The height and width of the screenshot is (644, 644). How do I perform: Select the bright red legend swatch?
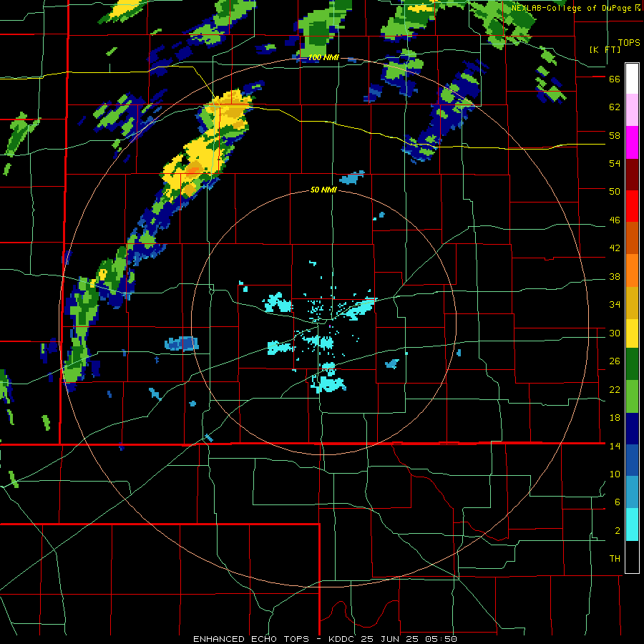(632, 206)
